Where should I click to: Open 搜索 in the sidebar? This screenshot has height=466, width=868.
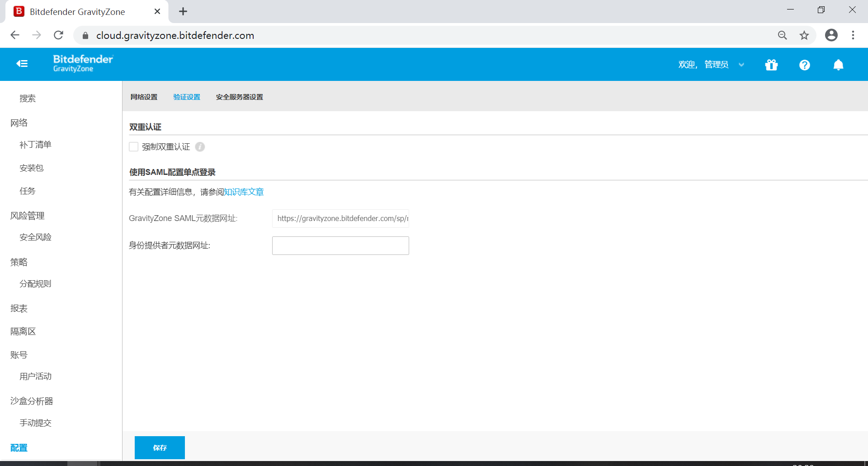pyautogui.click(x=28, y=99)
